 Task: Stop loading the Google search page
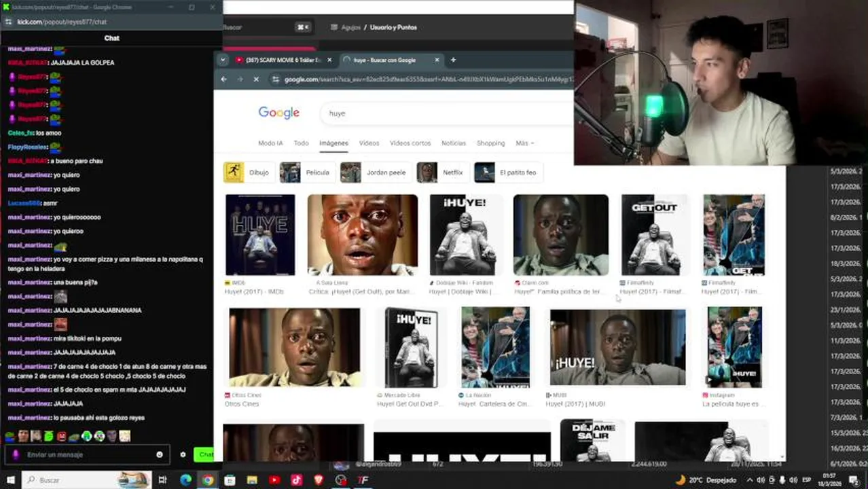pos(256,79)
